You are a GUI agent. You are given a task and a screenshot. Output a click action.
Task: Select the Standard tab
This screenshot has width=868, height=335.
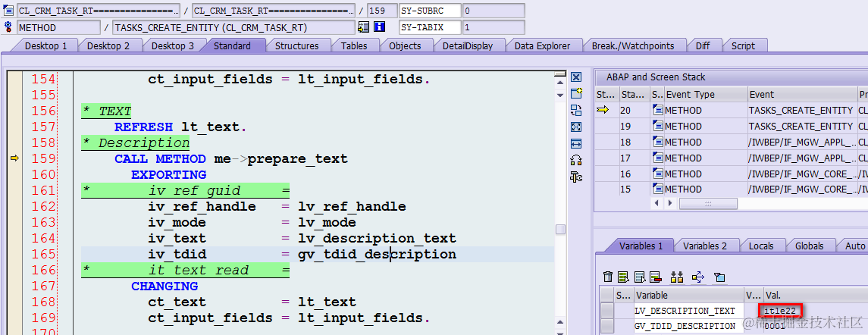click(x=232, y=46)
